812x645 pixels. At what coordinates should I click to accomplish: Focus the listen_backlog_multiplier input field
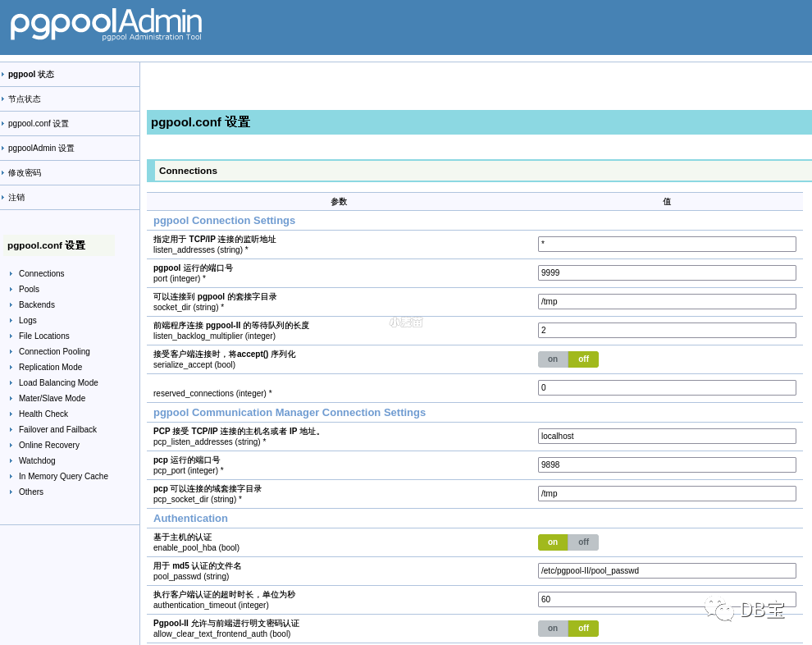coord(667,330)
